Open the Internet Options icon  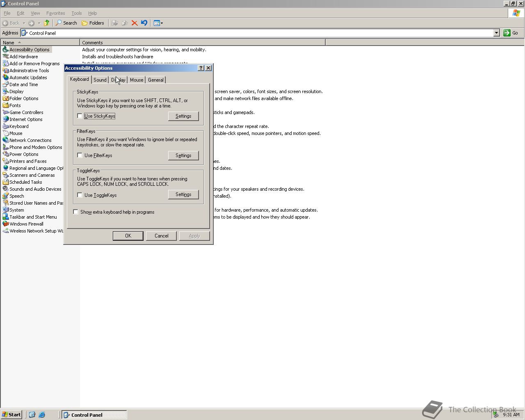(5, 119)
